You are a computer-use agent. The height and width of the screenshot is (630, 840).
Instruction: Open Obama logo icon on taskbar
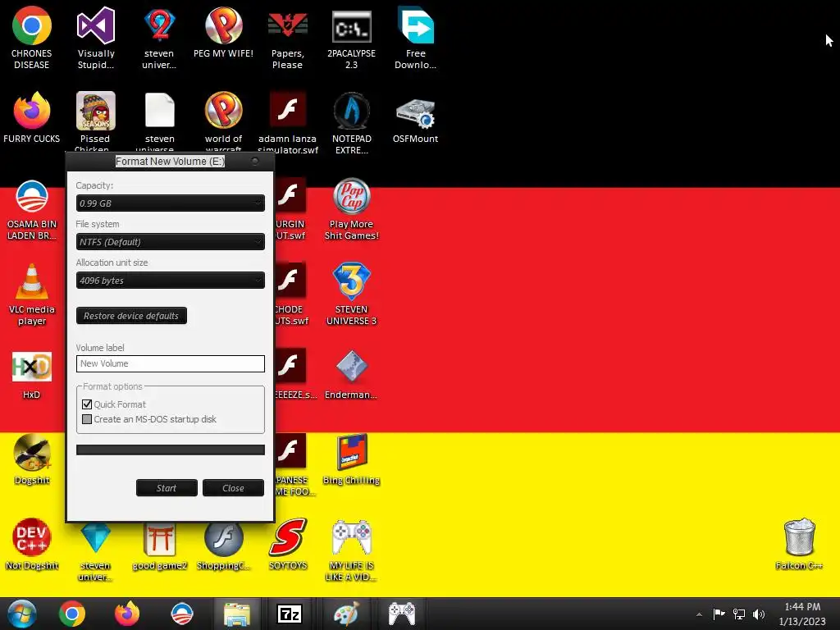[x=181, y=614]
